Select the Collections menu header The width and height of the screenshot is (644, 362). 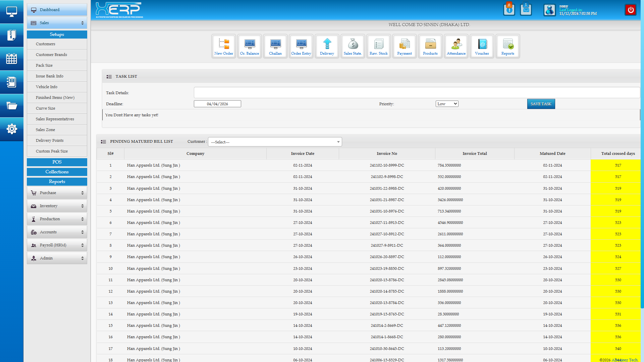coord(57,172)
